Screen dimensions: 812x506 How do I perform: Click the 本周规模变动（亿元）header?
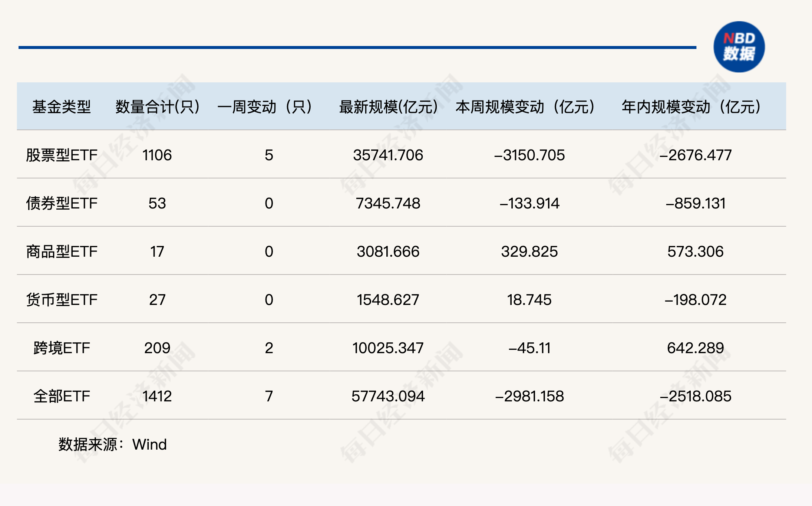point(525,107)
